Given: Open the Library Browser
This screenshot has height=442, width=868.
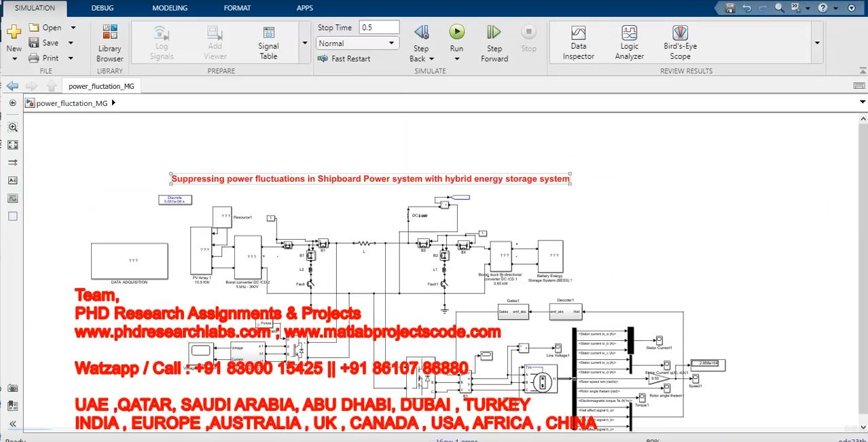Looking at the screenshot, I should [109, 42].
